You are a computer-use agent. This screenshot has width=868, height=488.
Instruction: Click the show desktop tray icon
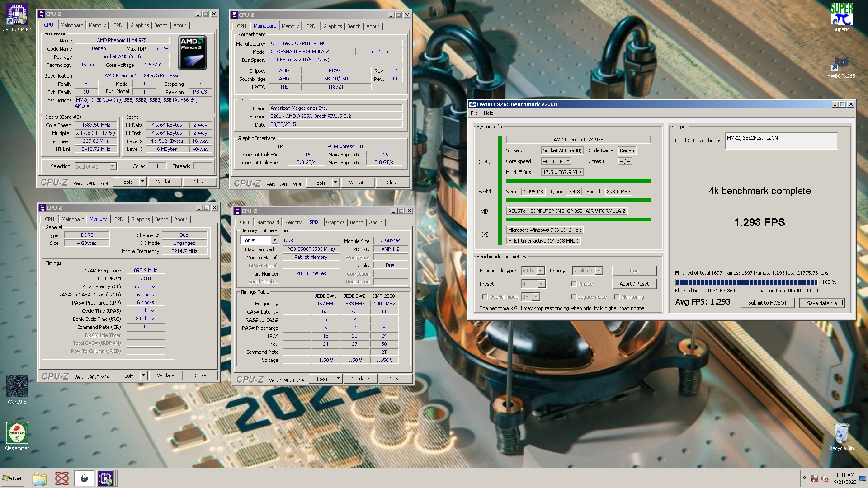[x=863, y=479]
